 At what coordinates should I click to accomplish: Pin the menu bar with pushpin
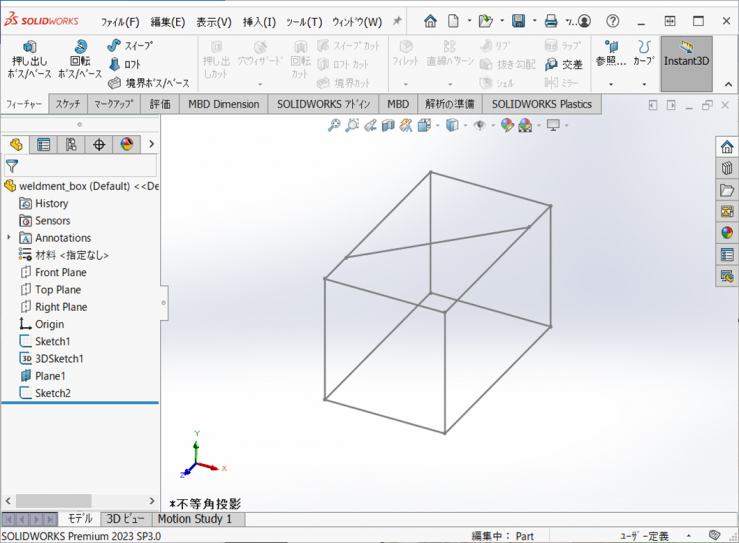click(x=397, y=21)
